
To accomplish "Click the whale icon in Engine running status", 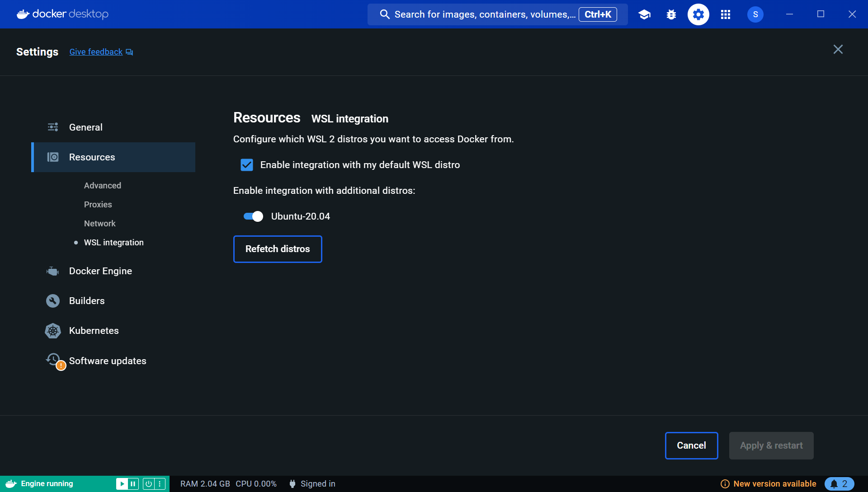I will tap(11, 484).
